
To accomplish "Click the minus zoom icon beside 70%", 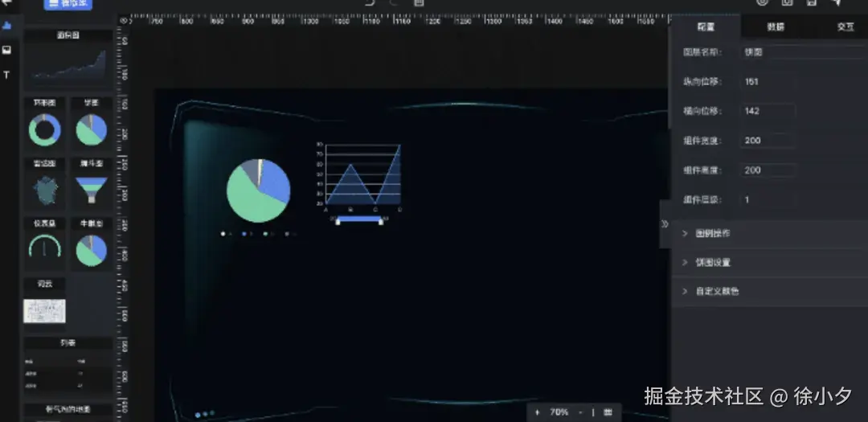I will pos(580,412).
